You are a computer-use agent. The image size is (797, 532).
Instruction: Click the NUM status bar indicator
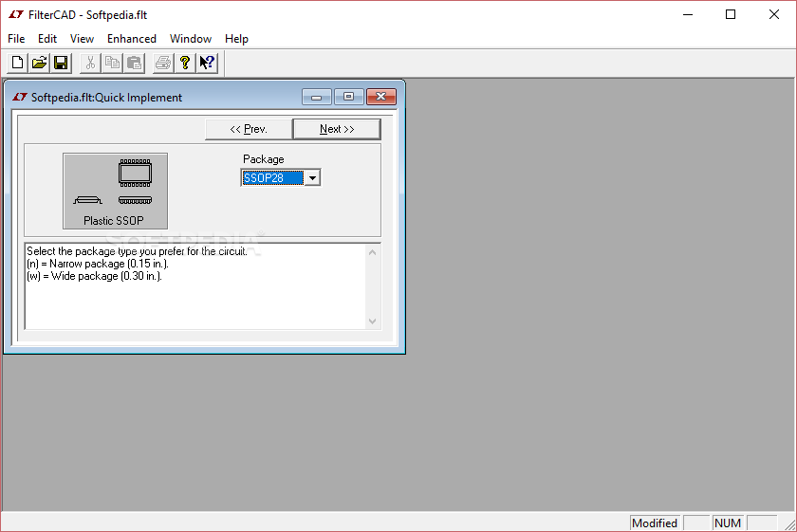tap(728, 523)
